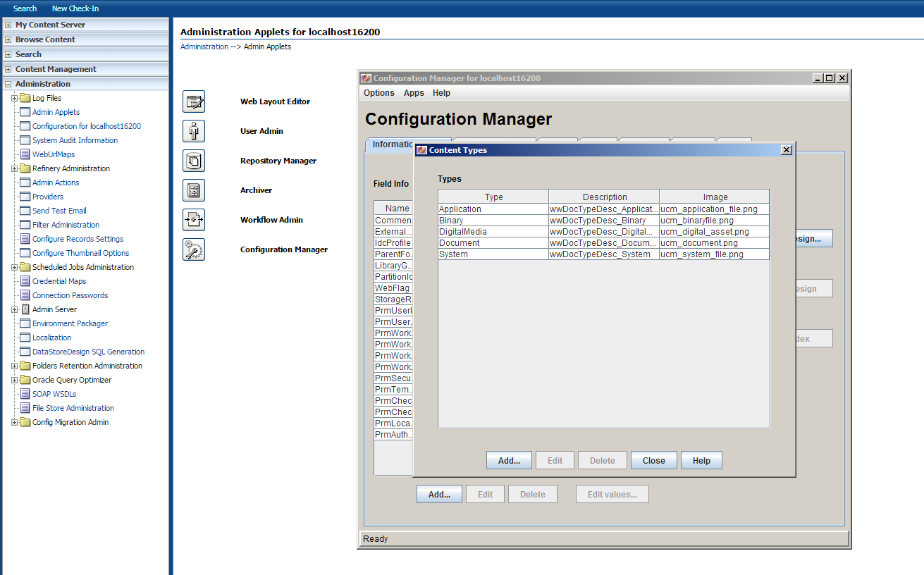Open Configuration for localhost16200 link

(87, 126)
